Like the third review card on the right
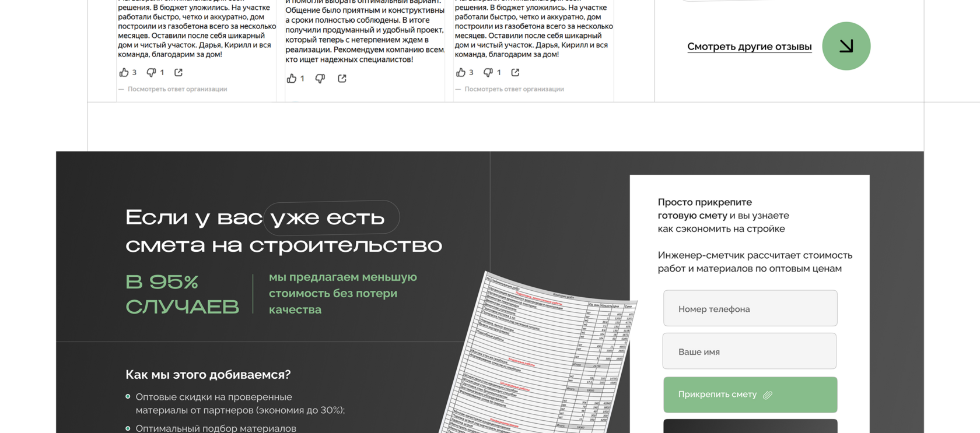The height and width of the screenshot is (433, 980). [x=461, y=72]
